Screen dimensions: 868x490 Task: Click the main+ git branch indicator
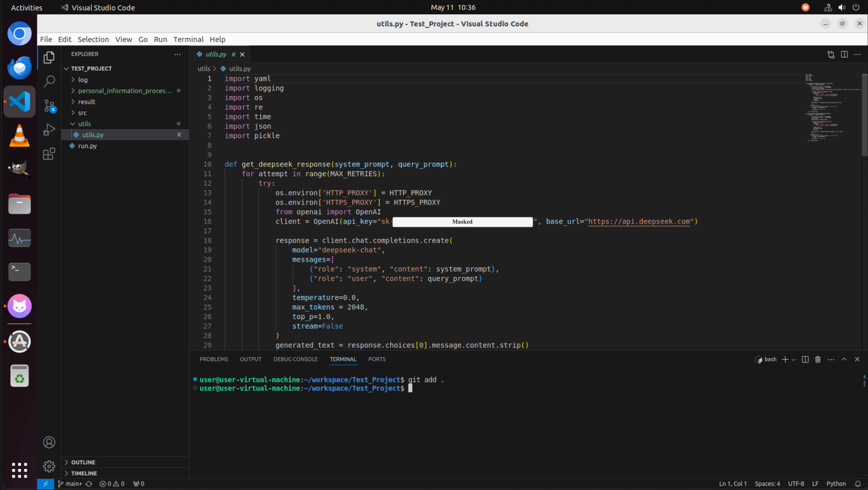tap(70, 484)
